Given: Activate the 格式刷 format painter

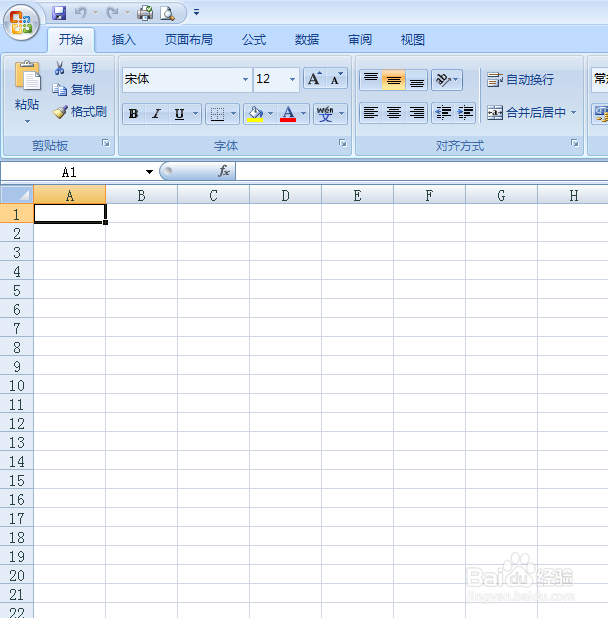Looking at the screenshot, I should (80, 112).
